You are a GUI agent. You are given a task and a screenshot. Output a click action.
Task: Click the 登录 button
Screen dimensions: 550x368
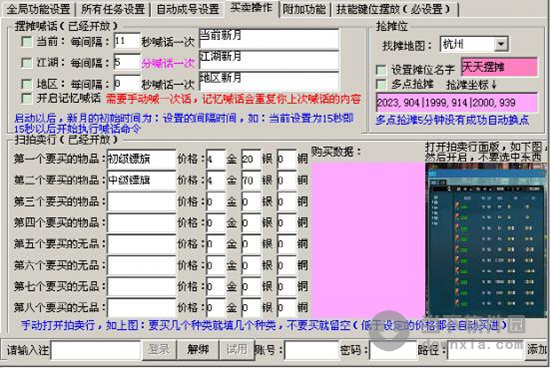coord(159,349)
